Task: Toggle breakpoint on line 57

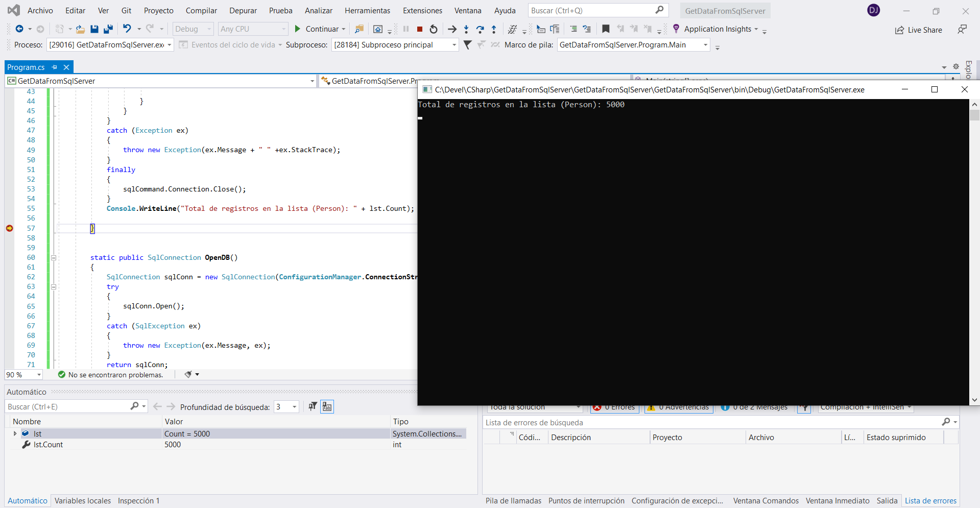Action: coord(10,228)
